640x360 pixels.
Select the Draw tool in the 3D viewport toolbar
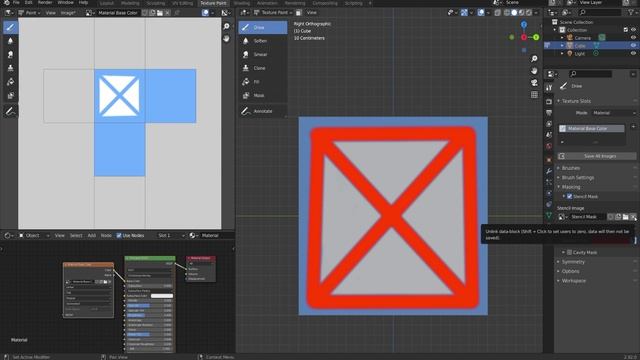click(262, 27)
